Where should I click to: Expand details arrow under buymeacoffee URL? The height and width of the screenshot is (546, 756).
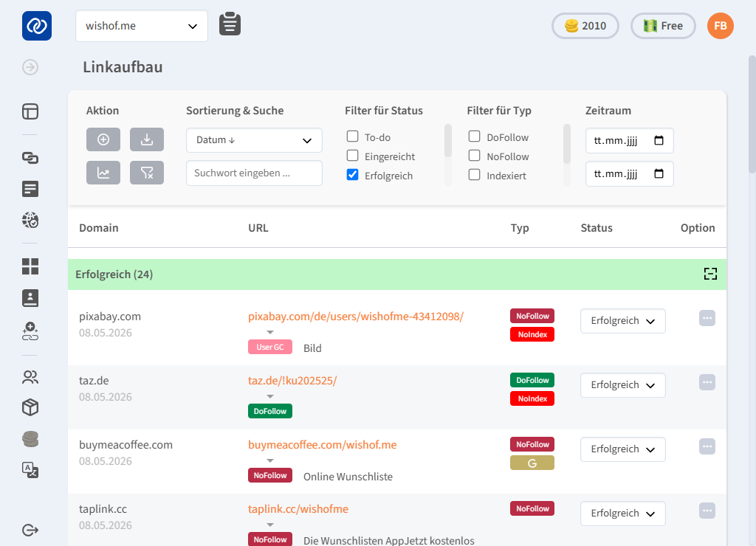coord(270,460)
